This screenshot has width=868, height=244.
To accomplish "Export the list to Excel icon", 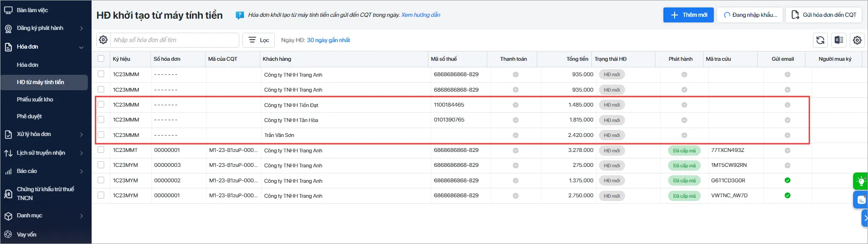I will click(x=839, y=40).
